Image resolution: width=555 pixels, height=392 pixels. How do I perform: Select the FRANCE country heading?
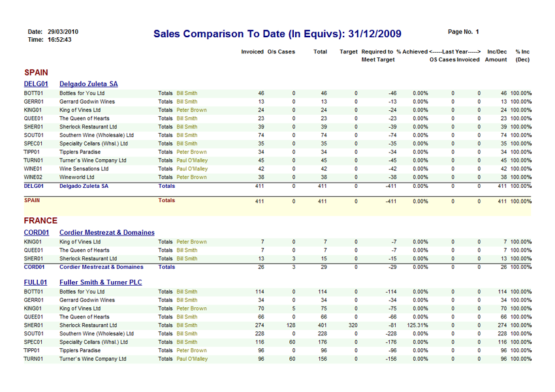(40, 220)
